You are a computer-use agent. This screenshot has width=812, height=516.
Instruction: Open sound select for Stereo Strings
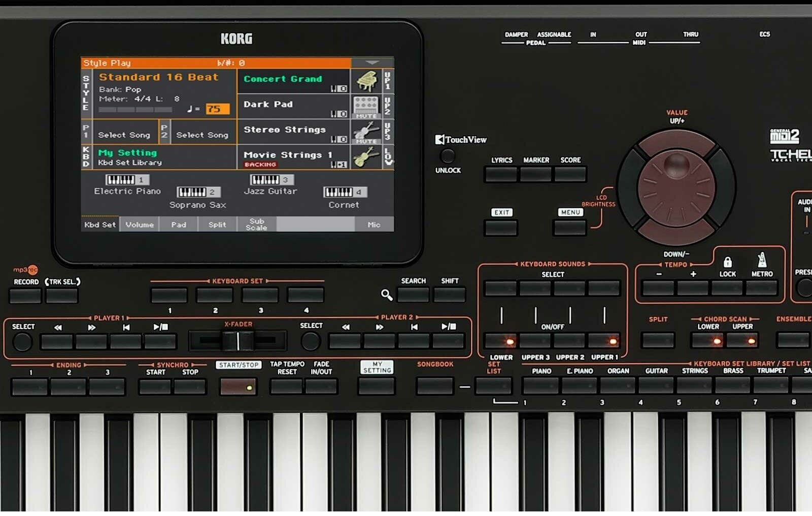tap(293, 132)
